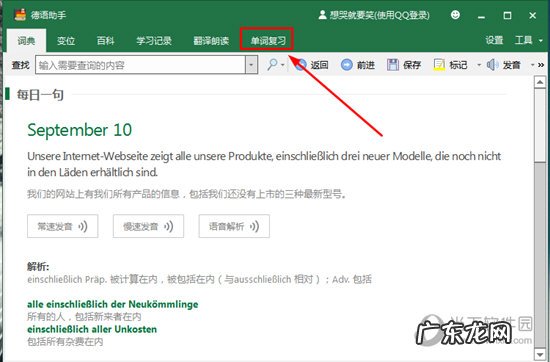Screen dimensions: 550x362
Task: Click the scrollbar down arrow
Action: (540, 354)
